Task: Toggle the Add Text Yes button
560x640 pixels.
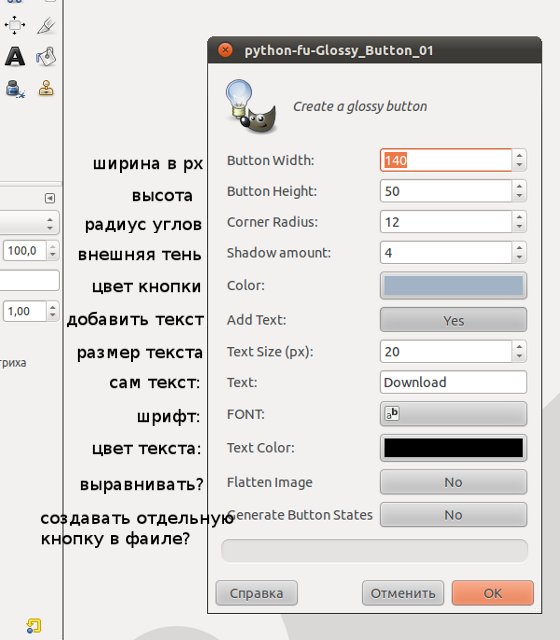Action: point(453,320)
